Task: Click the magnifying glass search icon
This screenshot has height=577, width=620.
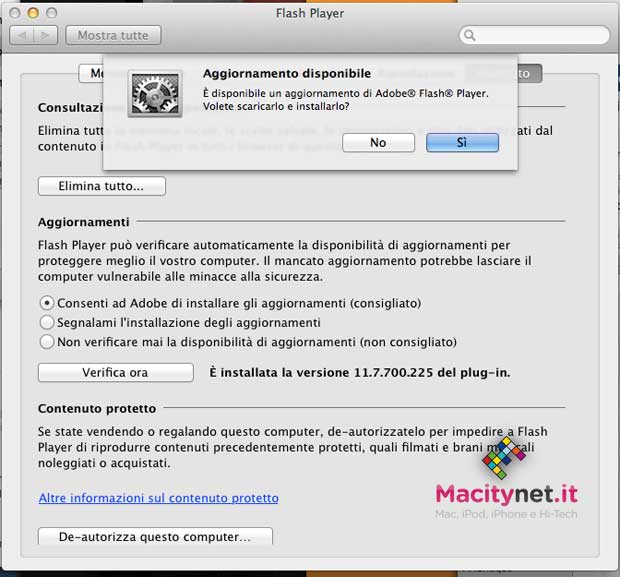Action: [469, 35]
